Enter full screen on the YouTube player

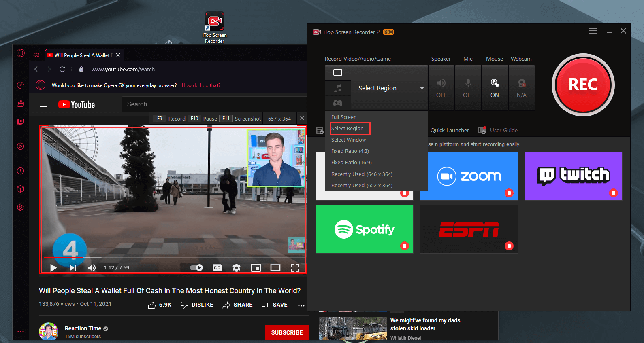[295, 267]
